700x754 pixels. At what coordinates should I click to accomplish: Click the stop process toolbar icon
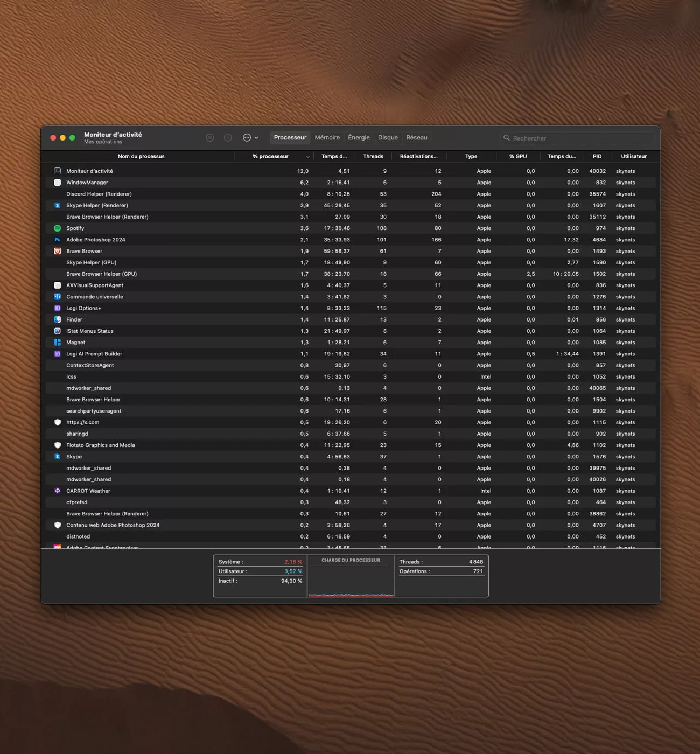click(x=210, y=138)
